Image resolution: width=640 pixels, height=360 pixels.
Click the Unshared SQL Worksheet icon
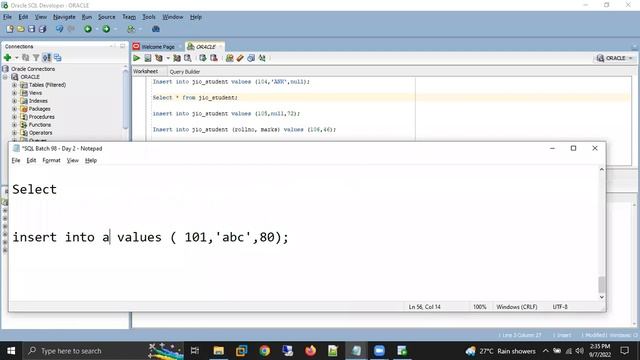pyautogui.click(x=229, y=58)
